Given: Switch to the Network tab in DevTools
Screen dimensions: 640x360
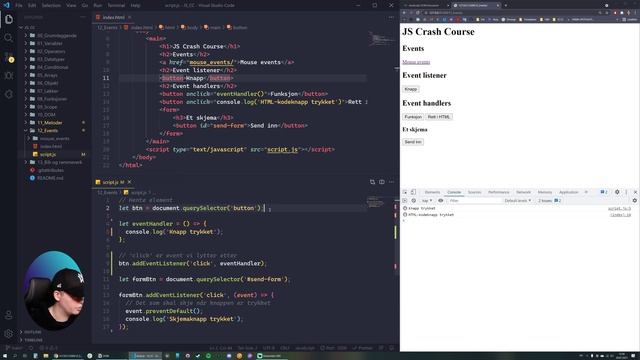Looking at the screenshot, I should (x=523, y=192).
